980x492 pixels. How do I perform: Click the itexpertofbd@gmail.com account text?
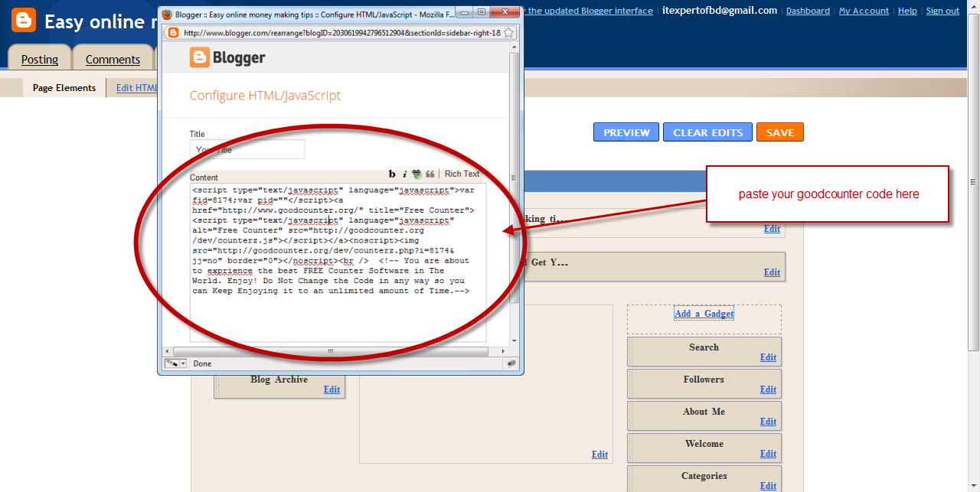coord(720,11)
